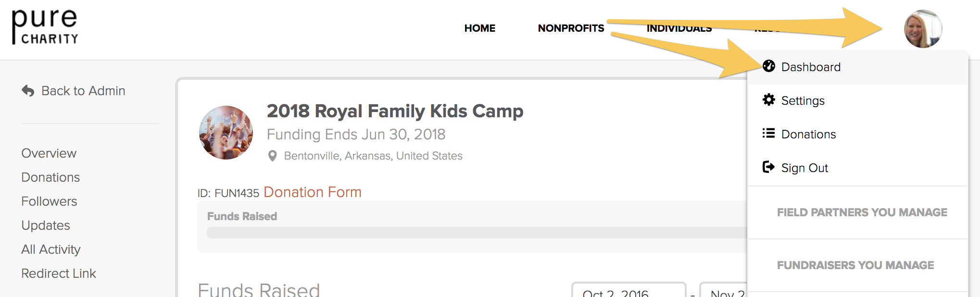This screenshot has width=980, height=297.
Task: Open the user profile avatar menu
Action: pyautogui.click(x=922, y=29)
